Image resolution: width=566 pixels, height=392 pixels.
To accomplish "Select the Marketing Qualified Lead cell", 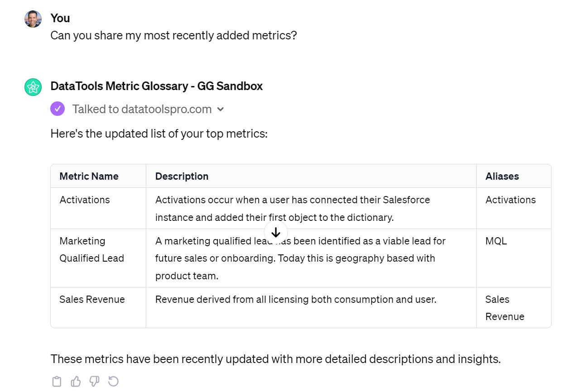I will 91,249.
